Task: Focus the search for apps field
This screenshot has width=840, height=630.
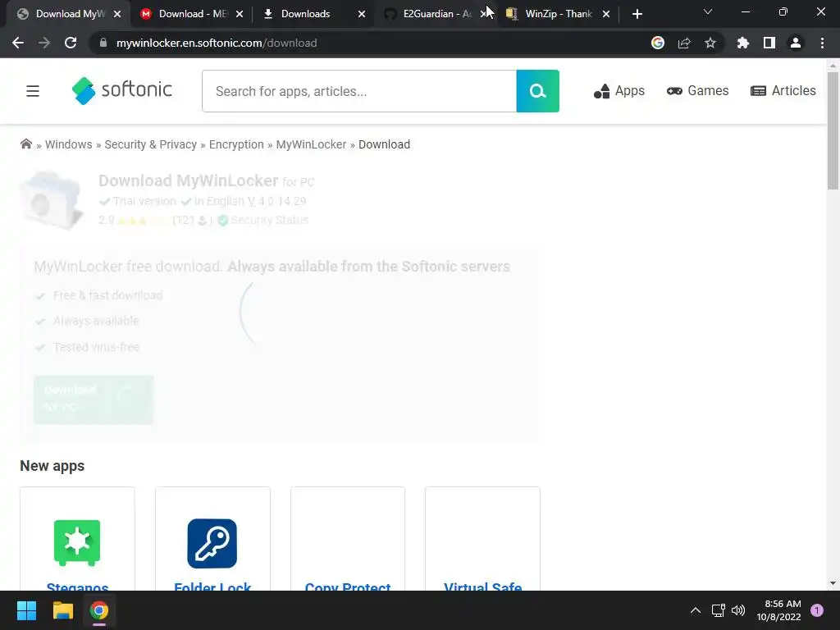Action: (x=359, y=91)
